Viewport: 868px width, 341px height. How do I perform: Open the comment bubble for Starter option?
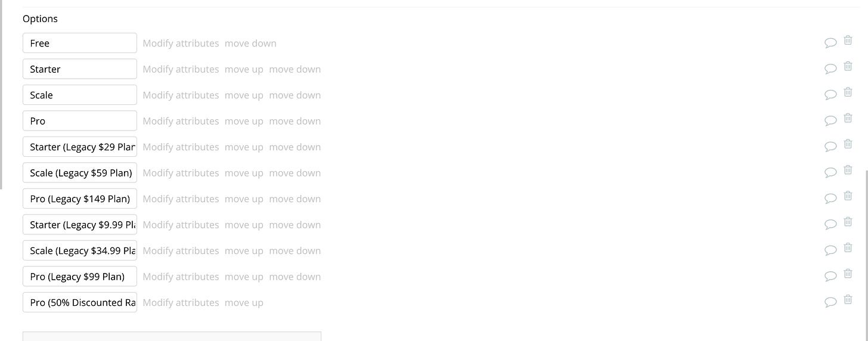(830, 69)
